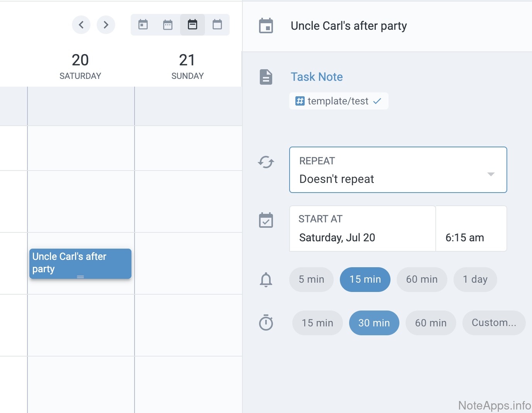The width and height of the screenshot is (532, 413).
Task: Click the Custom... duration button
Action: (x=494, y=323)
